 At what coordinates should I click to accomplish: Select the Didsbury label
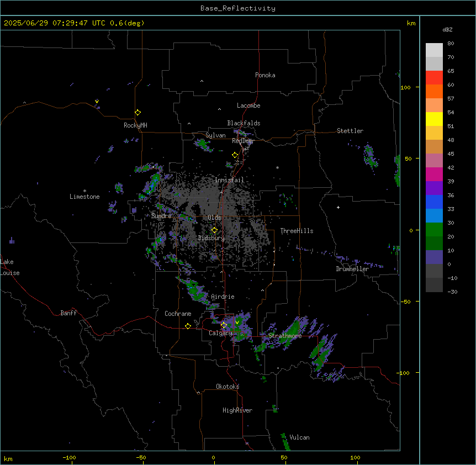click(x=211, y=238)
